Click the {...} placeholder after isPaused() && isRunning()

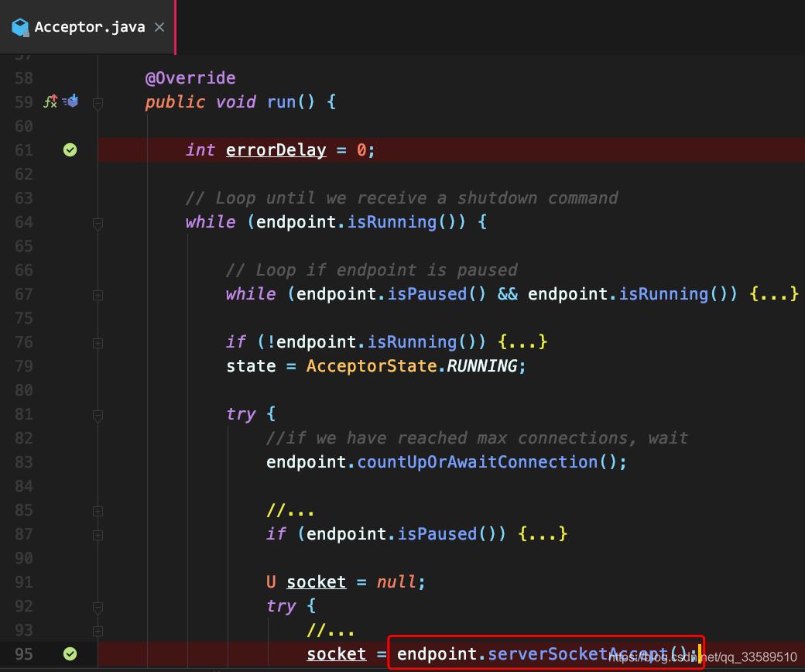pos(773,294)
